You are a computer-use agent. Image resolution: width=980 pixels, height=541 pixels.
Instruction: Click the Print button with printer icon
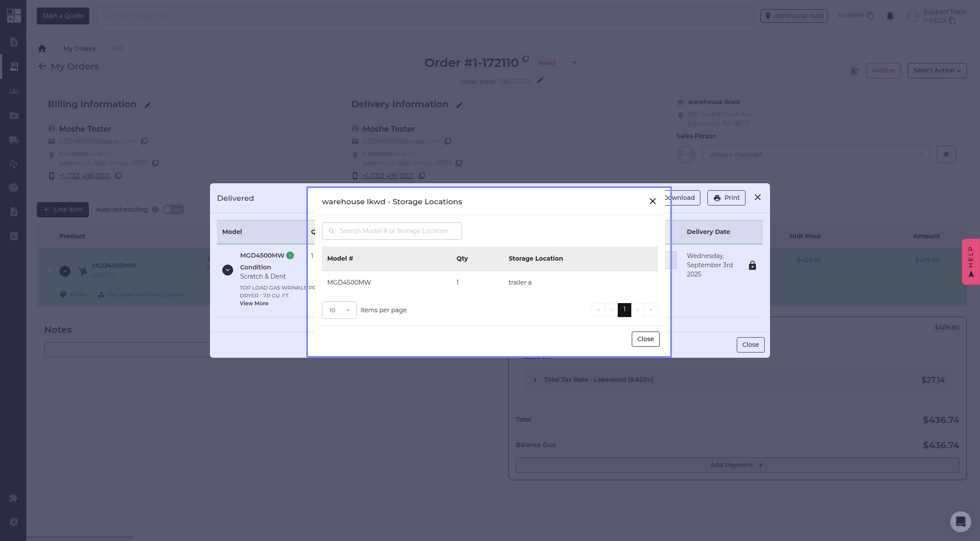point(726,198)
